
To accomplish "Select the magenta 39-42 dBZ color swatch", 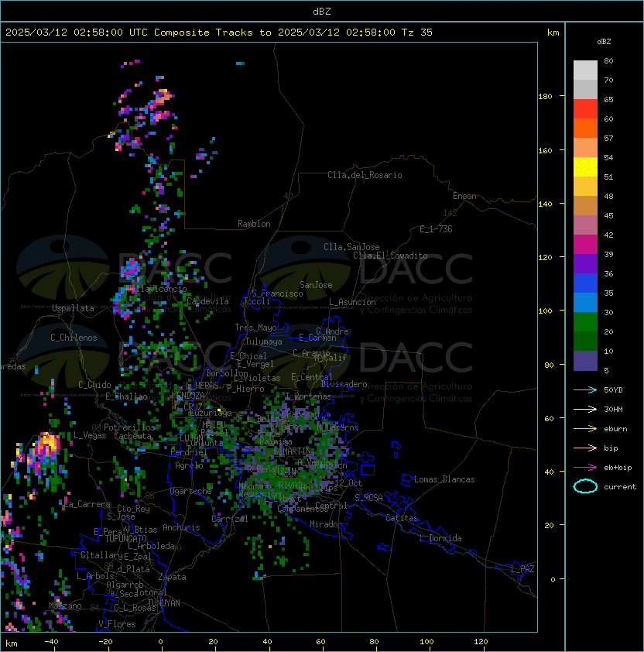I will tap(585, 244).
